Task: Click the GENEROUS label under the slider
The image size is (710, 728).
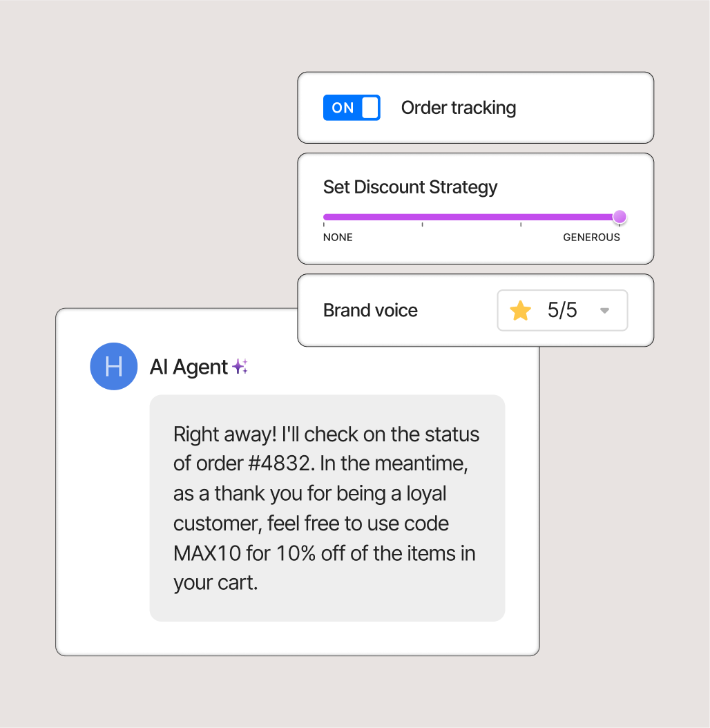Action: coord(591,238)
